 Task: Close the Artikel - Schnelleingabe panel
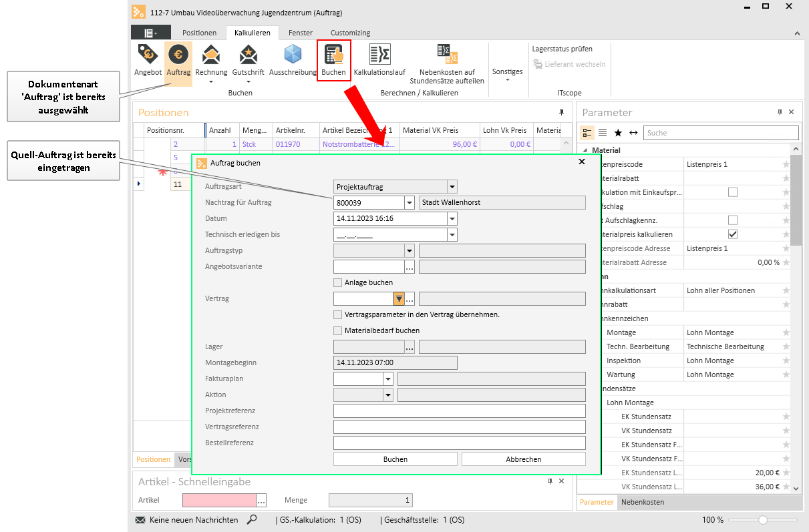[562, 481]
